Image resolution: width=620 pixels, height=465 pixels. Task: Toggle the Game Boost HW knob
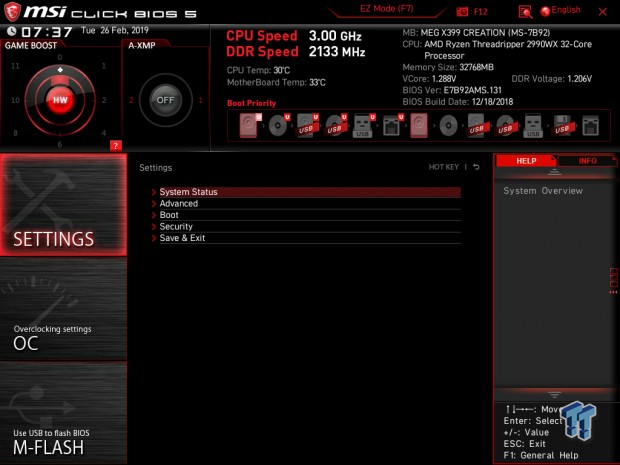tap(60, 100)
